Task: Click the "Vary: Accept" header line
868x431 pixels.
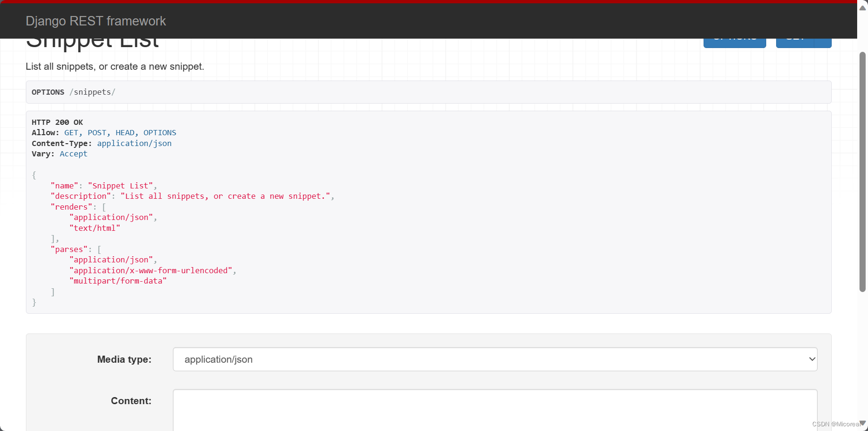Action: click(59, 154)
